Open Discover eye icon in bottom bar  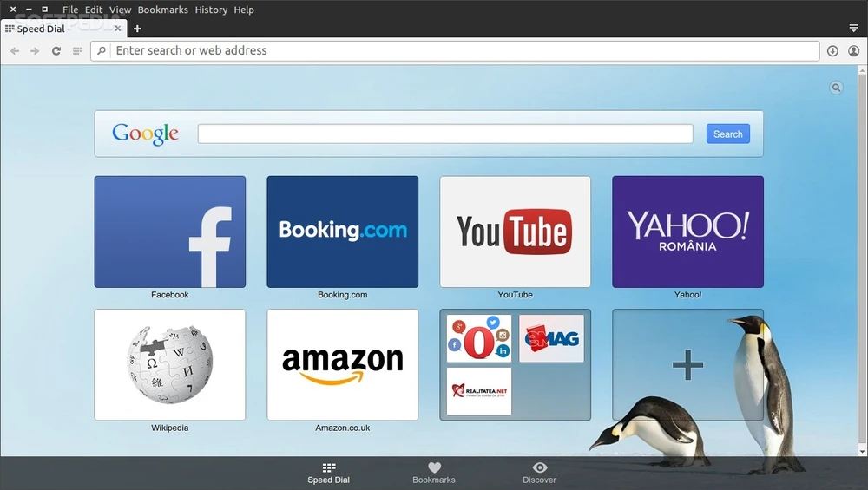click(x=539, y=468)
